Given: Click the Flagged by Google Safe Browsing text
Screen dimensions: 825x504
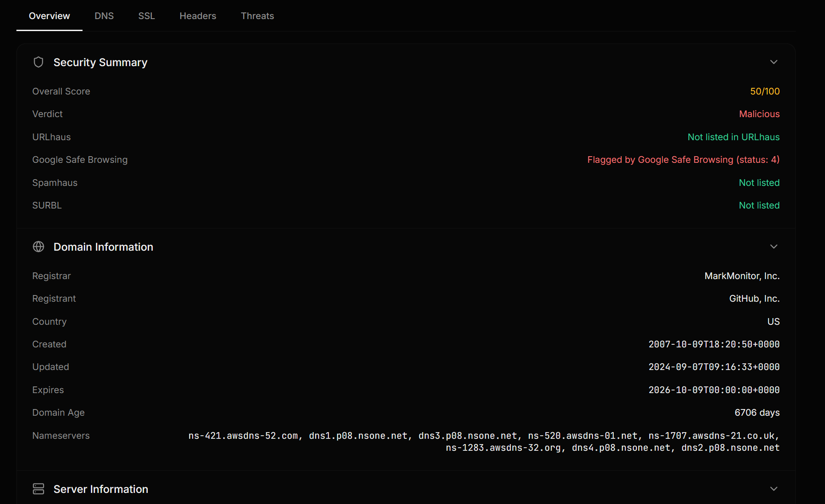Looking at the screenshot, I should click(x=683, y=160).
